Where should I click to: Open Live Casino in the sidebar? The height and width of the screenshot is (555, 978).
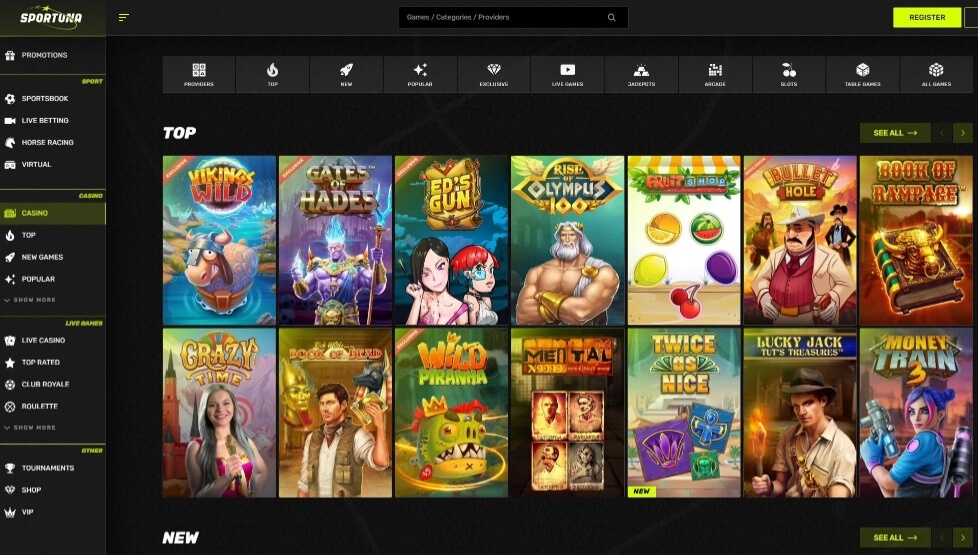53,340
